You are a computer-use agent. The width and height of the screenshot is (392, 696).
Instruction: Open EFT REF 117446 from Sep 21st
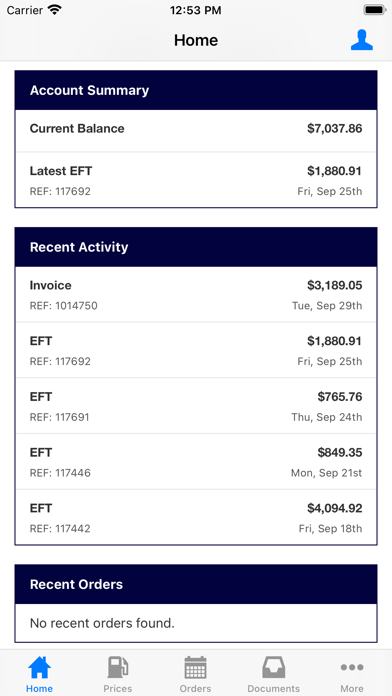196,462
